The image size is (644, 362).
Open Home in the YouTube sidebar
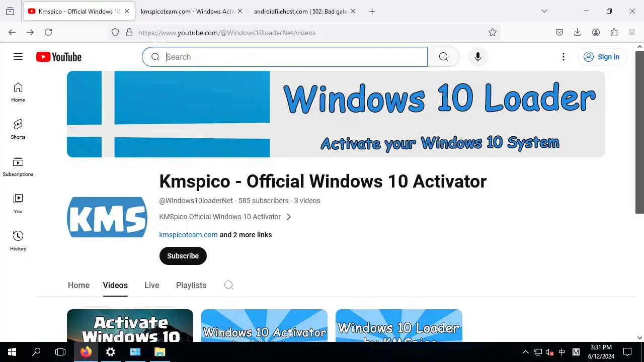coord(18,93)
